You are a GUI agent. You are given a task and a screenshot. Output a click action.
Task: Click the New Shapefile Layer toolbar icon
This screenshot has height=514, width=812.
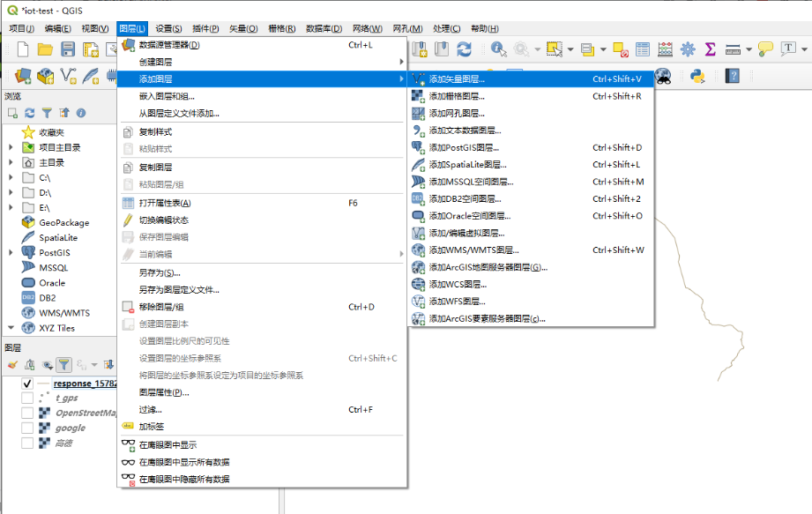pos(68,76)
